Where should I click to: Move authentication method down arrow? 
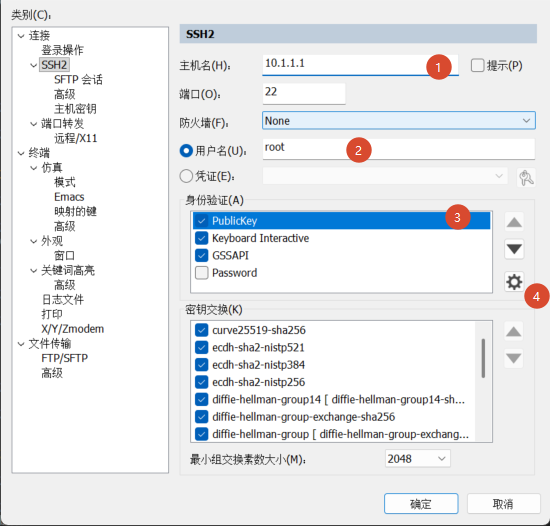point(514,249)
